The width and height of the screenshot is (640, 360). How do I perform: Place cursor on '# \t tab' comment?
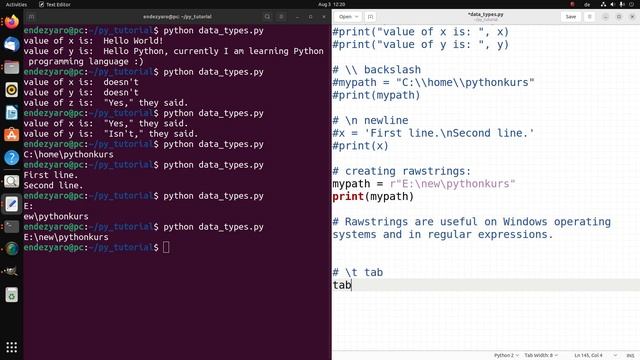tap(358, 272)
